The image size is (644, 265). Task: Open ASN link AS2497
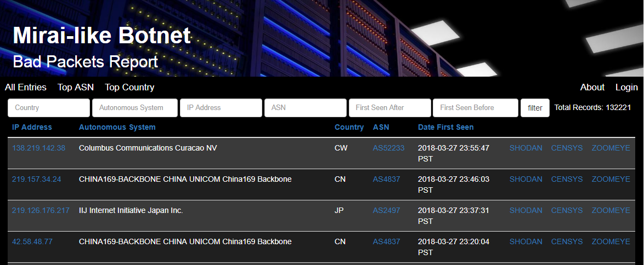(x=387, y=210)
